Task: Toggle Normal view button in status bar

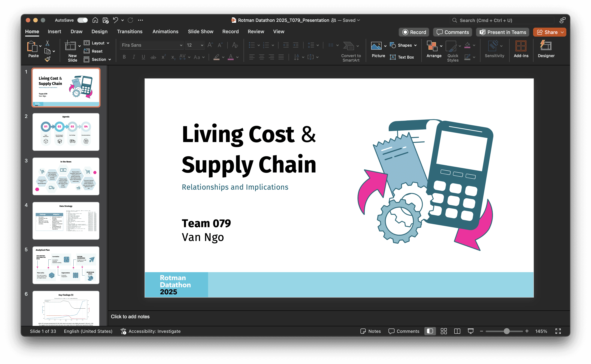Action: tap(430, 331)
